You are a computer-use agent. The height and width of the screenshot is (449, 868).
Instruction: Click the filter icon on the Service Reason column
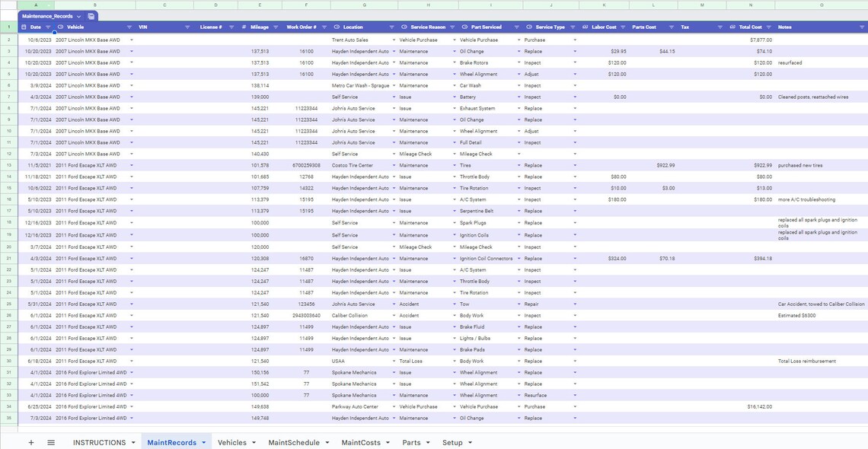(x=452, y=27)
